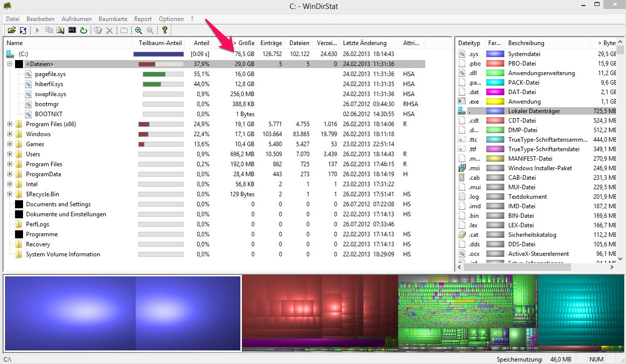Click the black Documents and Settings icon
The height and width of the screenshot is (364, 626).
19,204
